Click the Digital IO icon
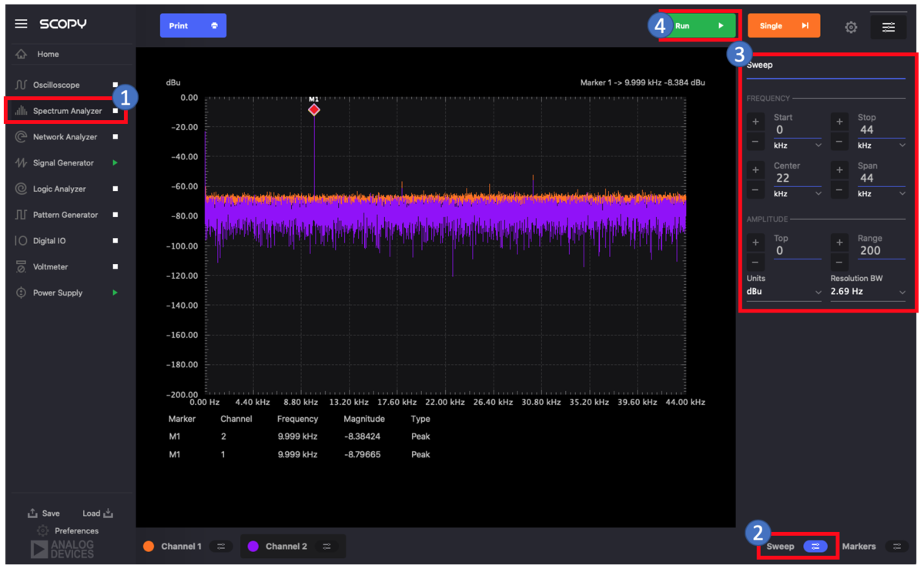This screenshot has width=924, height=572. click(21, 241)
